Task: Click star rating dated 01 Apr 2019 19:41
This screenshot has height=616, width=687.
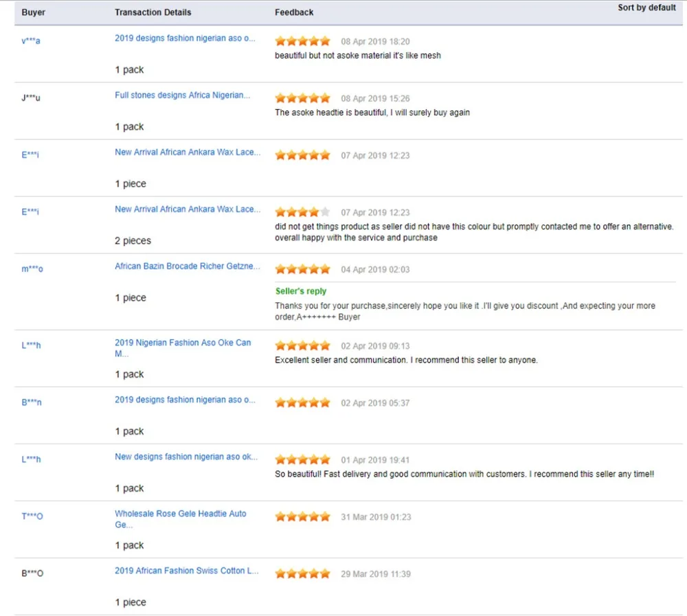Action: [302, 459]
